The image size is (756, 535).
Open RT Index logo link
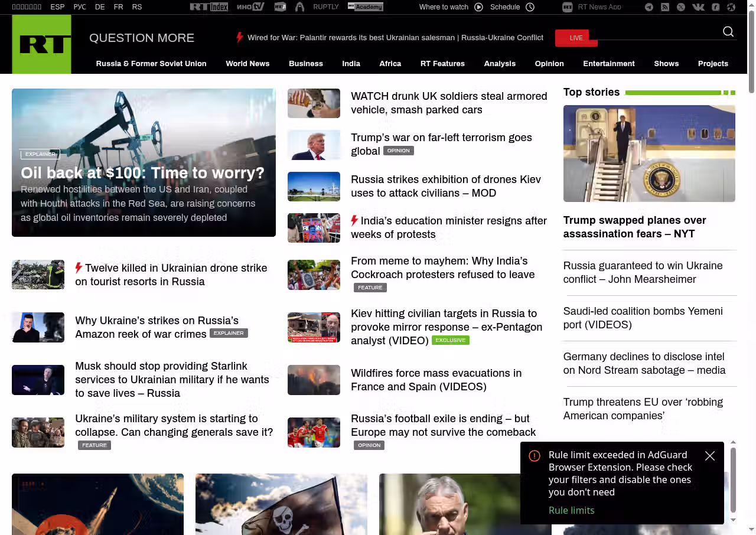click(x=208, y=7)
